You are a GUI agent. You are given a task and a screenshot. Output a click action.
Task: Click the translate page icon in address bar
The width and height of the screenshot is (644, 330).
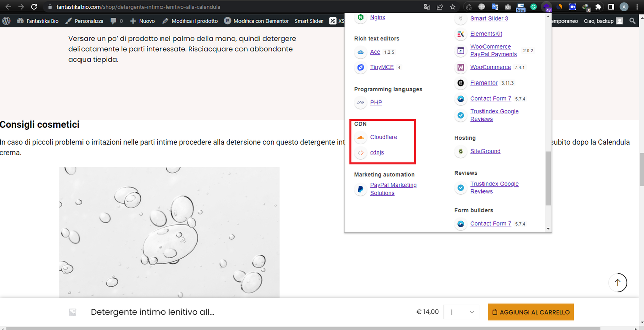427,7
